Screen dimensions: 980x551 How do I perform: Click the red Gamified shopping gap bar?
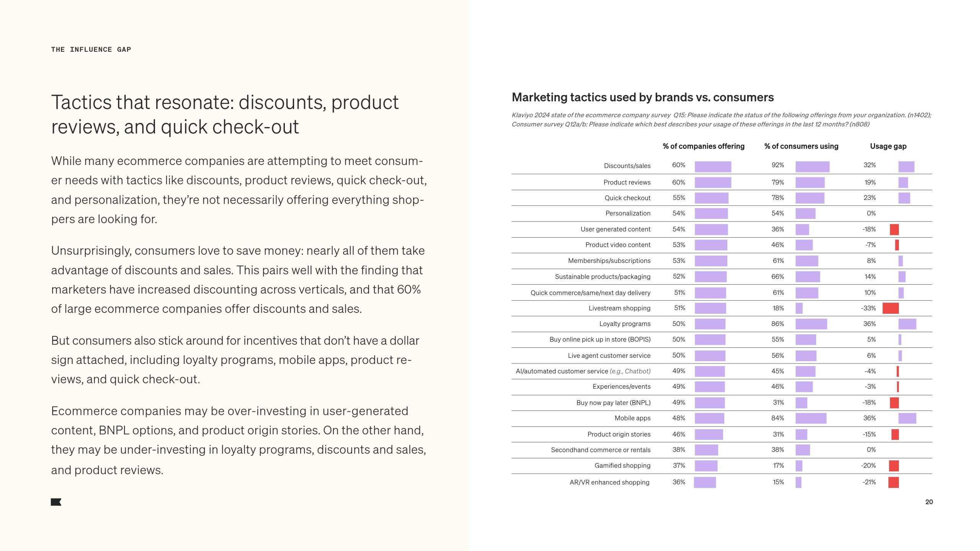(x=893, y=466)
